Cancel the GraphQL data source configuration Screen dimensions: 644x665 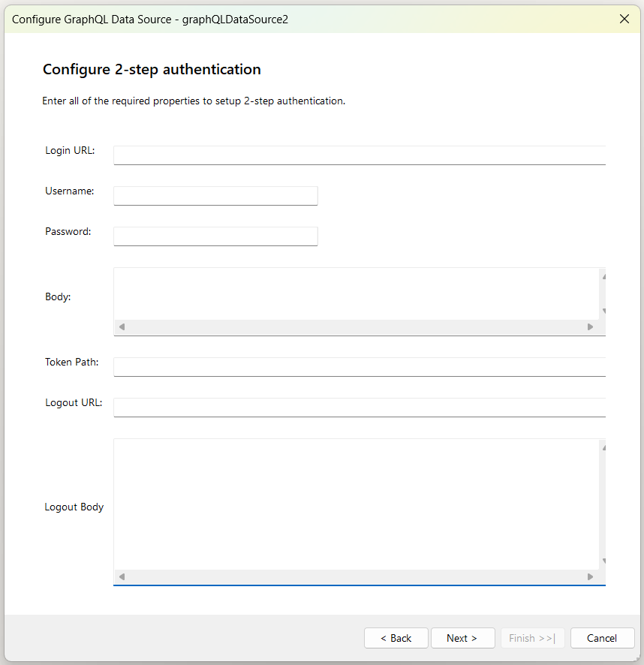click(602, 638)
